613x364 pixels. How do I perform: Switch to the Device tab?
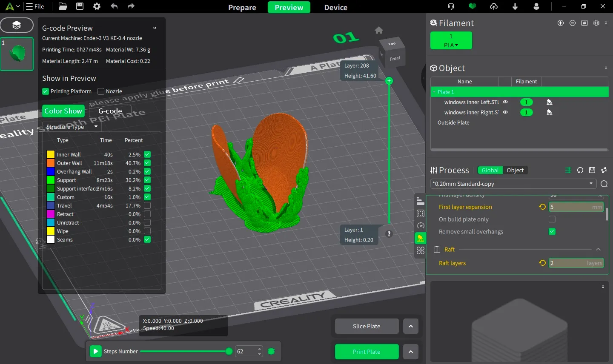(336, 7)
